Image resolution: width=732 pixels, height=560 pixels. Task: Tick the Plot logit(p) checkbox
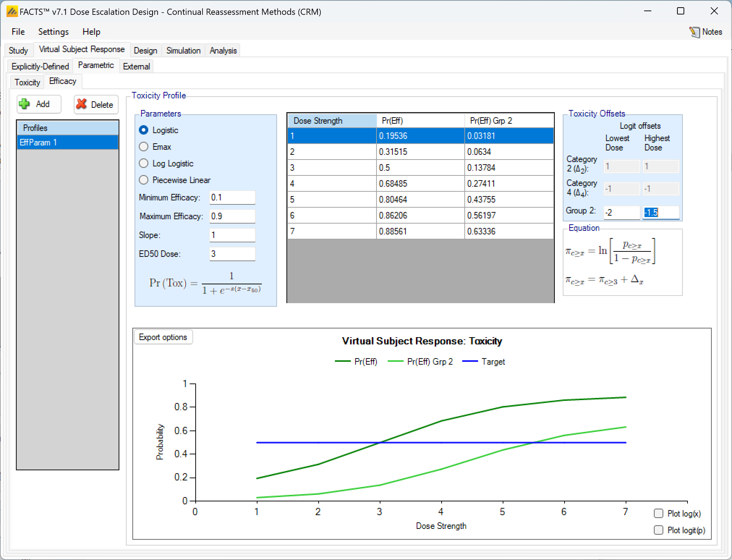pos(659,530)
